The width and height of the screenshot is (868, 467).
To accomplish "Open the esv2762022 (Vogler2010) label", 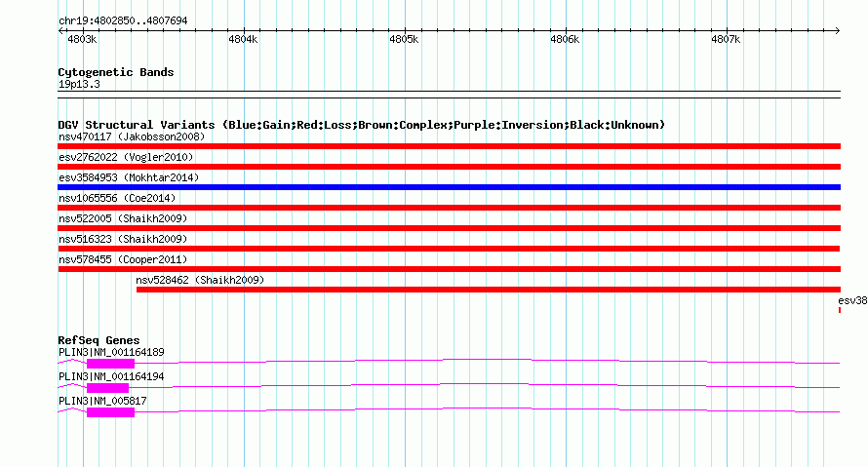I will click(x=126, y=157).
